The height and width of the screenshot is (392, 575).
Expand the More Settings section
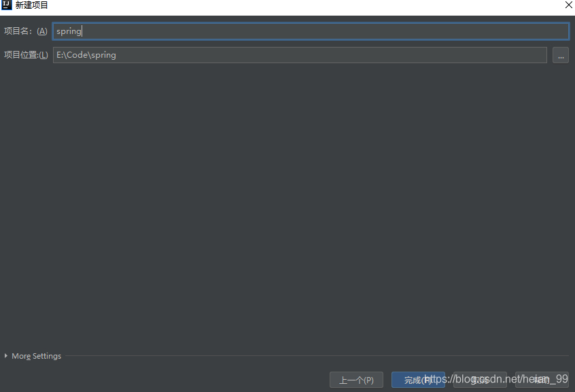[x=33, y=356]
